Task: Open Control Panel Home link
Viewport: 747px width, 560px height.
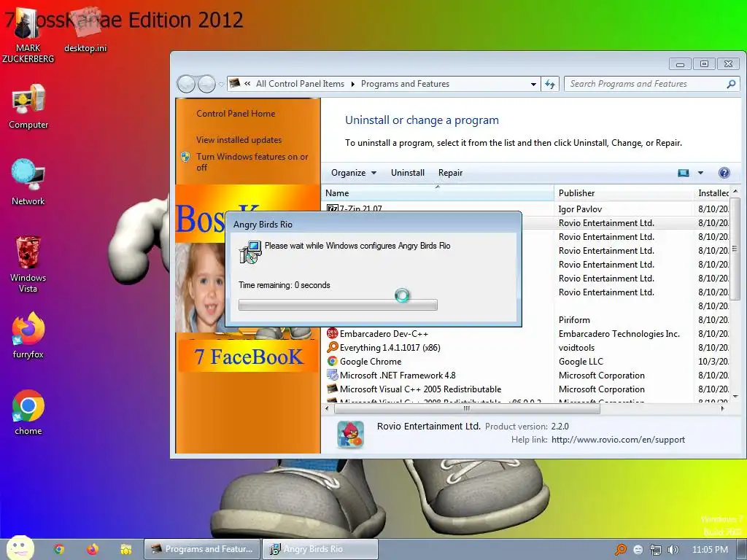Action: coord(236,113)
